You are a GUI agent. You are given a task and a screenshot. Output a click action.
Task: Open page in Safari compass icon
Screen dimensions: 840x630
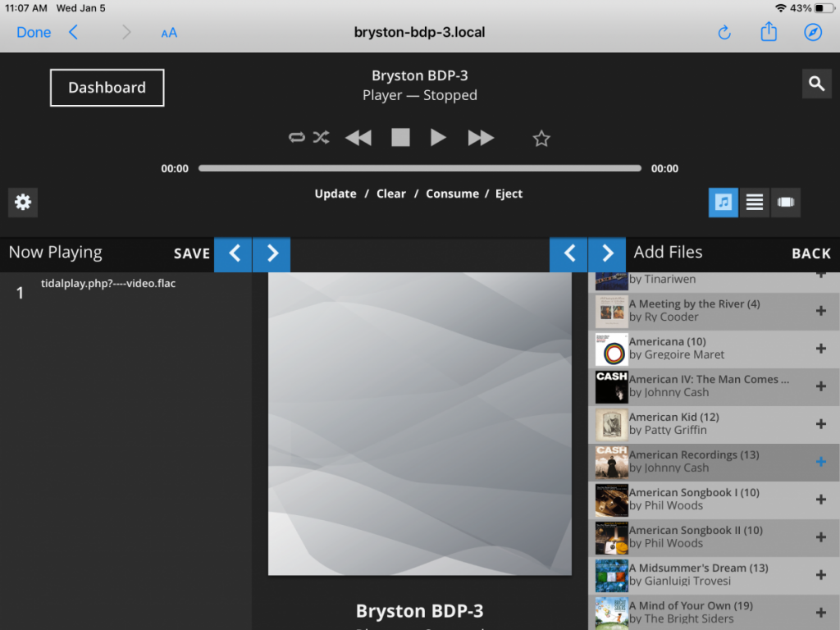tap(813, 33)
